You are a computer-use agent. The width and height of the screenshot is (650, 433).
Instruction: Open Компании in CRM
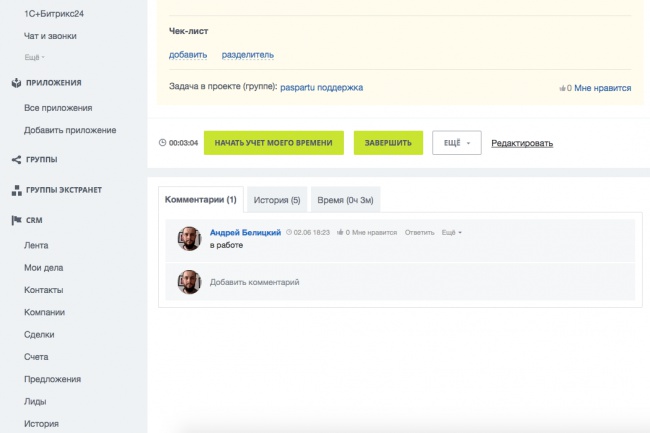pos(44,312)
